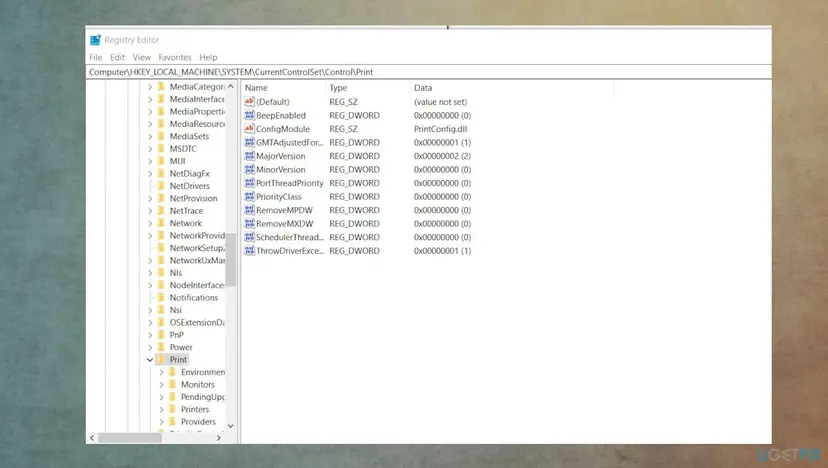Select the PortThreadPriority value name
Viewport: 828px width, 468px height.
[x=290, y=183]
